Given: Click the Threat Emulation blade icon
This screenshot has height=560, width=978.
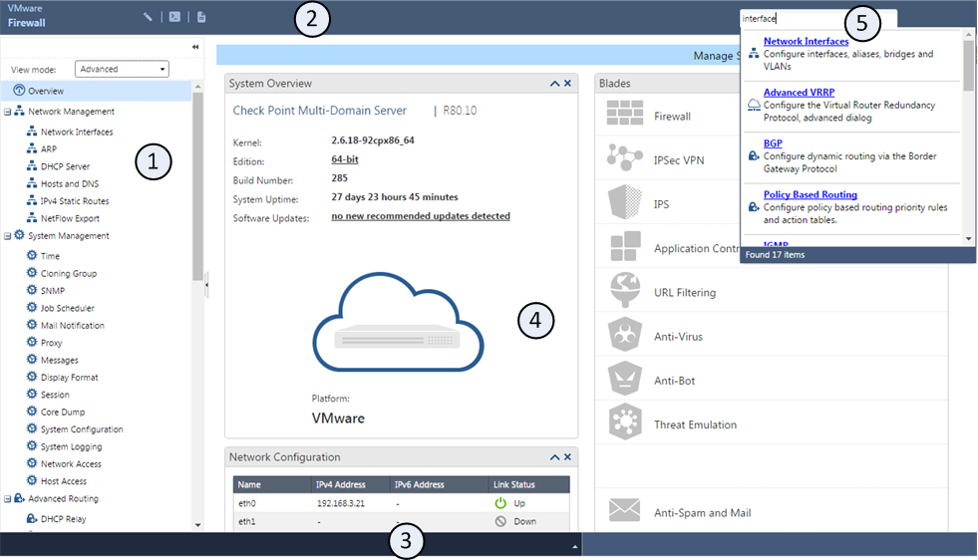Looking at the screenshot, I should (x=625, y=421).
